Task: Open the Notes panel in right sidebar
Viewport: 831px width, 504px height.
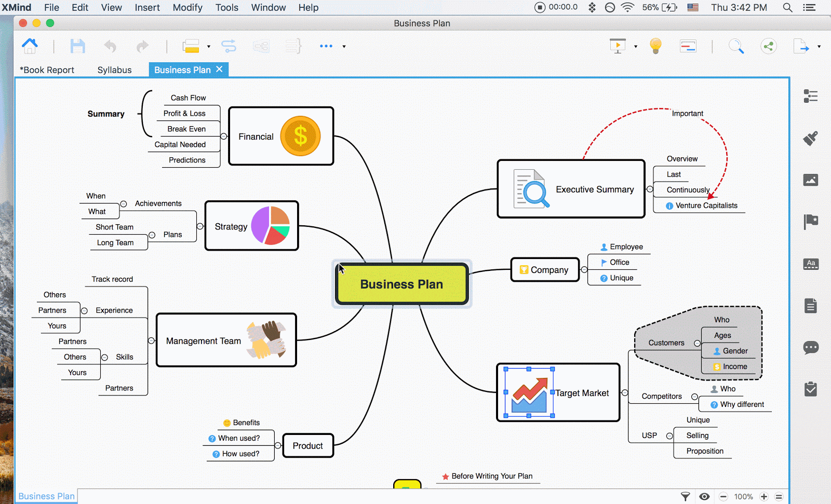Action: click(x=811, y=306)
